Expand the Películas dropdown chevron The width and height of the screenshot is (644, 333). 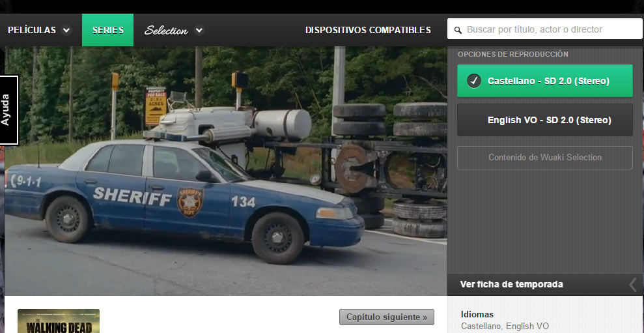point(66,30)
